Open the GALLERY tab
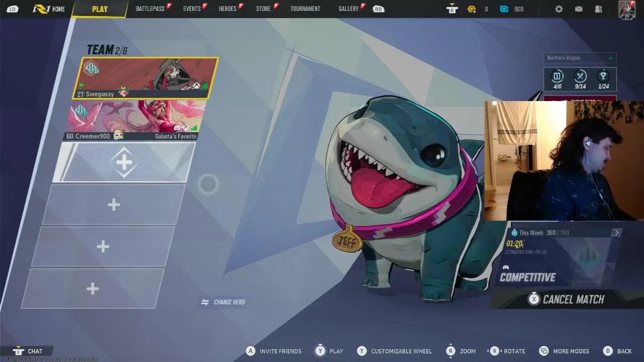644x362 pixels. tap(348, 9)
